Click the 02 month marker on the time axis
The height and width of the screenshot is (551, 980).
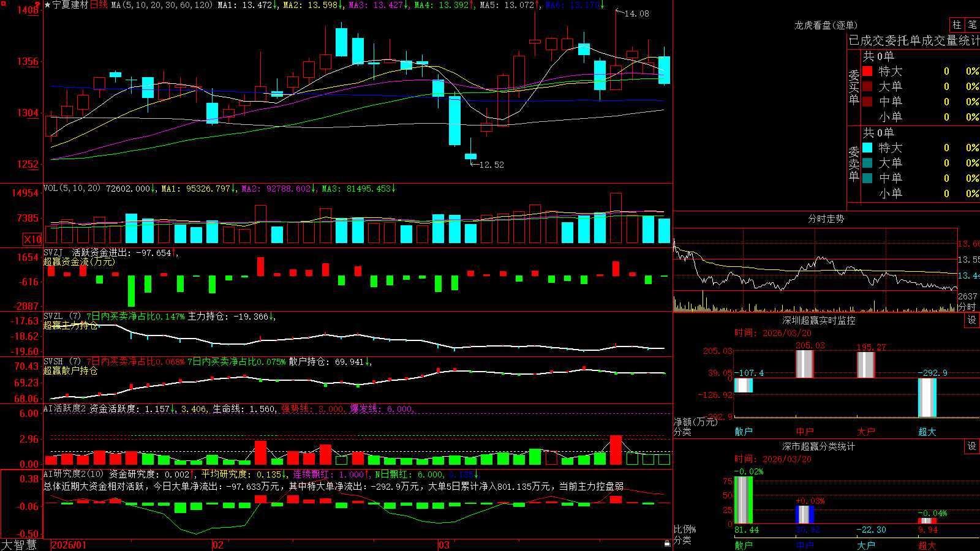pyautogui.click(x=218, y=545)
